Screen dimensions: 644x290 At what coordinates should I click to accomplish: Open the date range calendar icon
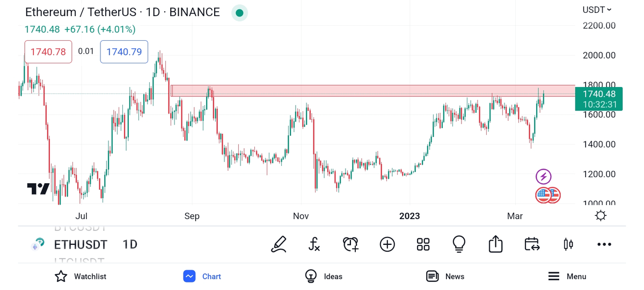pyautogui.click(x=532, y=244)
